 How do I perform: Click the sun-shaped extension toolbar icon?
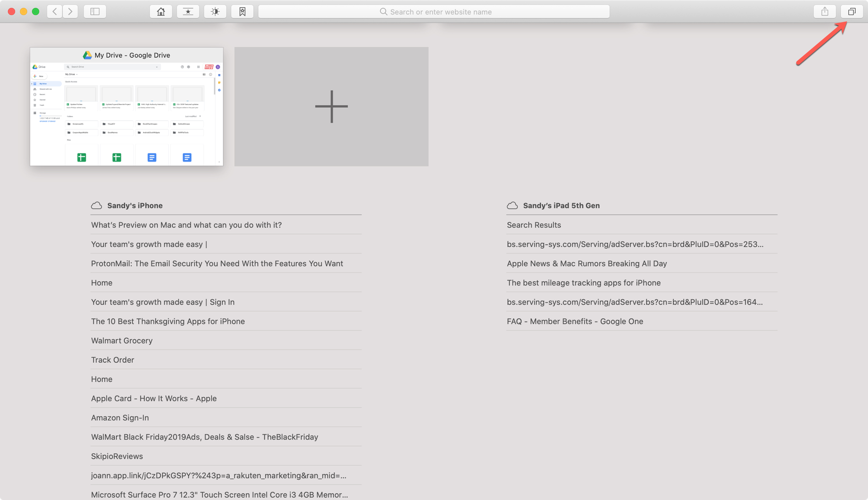pyautogui.click(x=215, y=11)
